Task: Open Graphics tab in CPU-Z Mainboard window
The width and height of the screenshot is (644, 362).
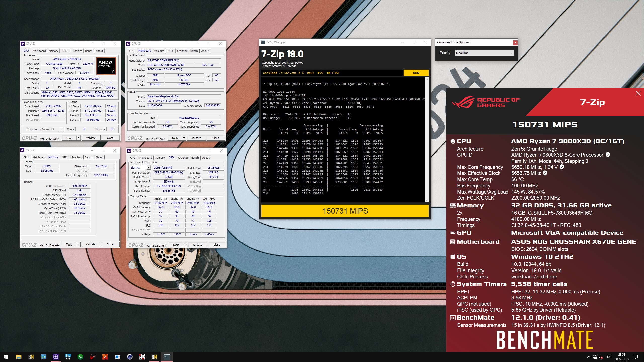Action: tap(182, 51)
